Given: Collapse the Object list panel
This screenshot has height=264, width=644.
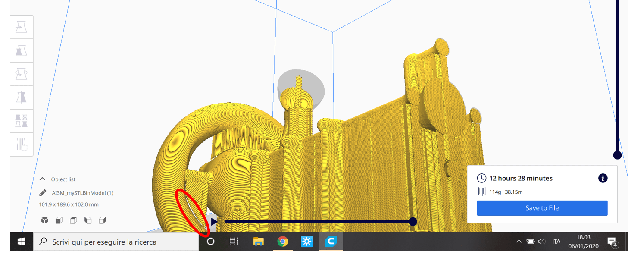Looking at the screenshot, I should click(43, 179).
